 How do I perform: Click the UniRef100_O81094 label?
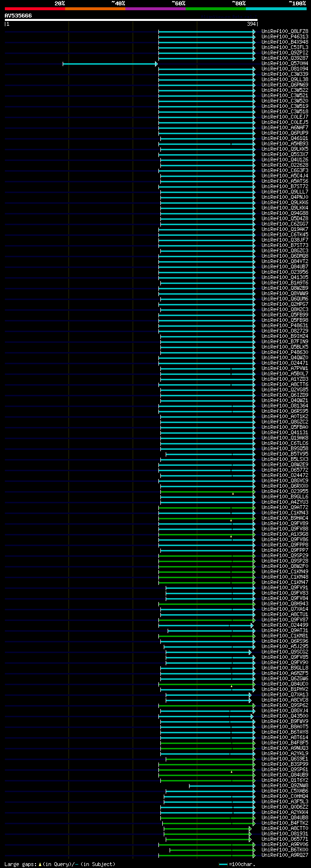click(x=285, y=69)
